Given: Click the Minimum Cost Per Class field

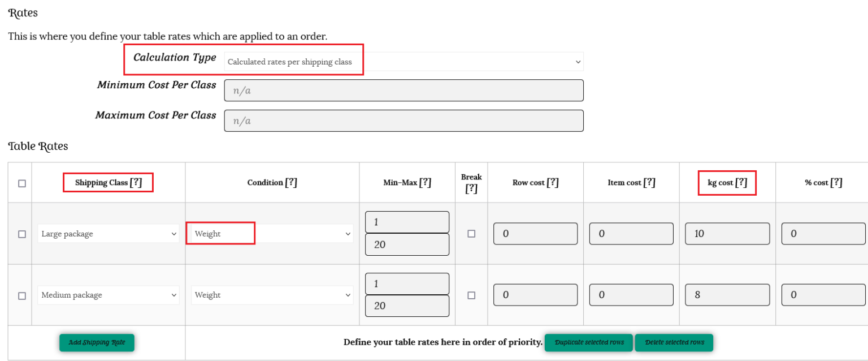Looking at the screenshot, I should click(403, 91).
